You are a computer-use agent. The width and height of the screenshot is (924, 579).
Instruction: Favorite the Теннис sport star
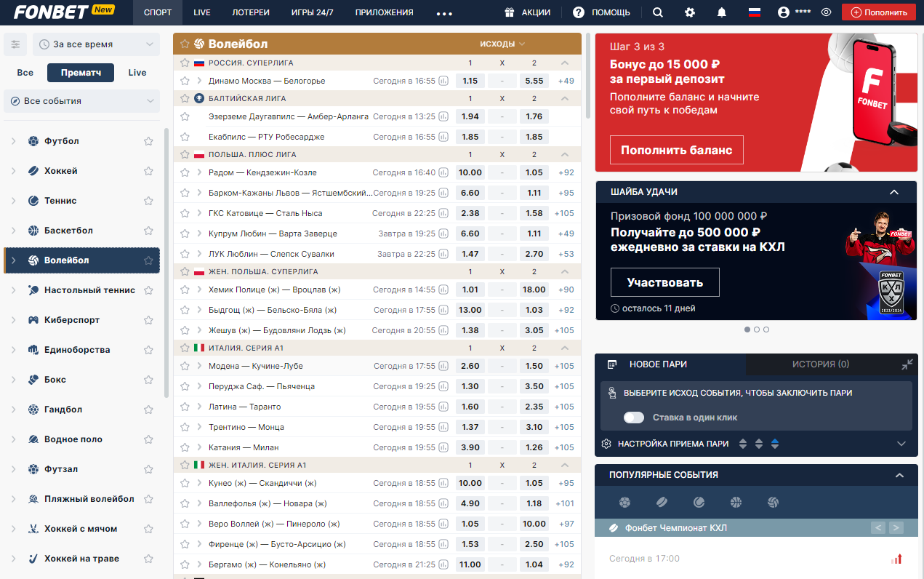click(148, 201)
